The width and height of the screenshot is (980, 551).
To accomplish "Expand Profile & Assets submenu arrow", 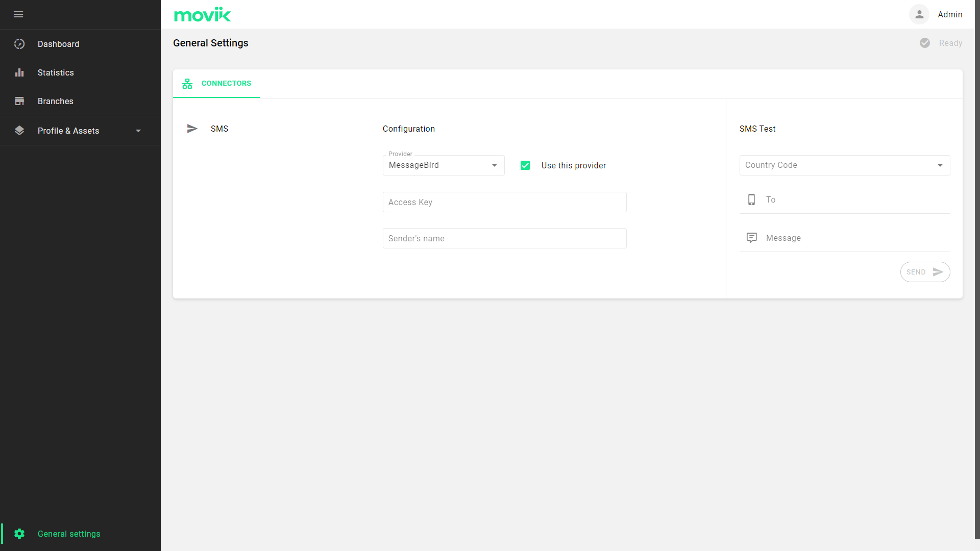I will pyautogui.click(x=138, y=131).
